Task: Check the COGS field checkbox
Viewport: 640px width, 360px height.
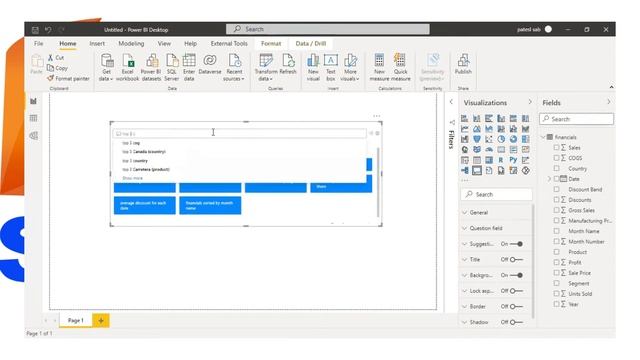Action: [556, 158]
